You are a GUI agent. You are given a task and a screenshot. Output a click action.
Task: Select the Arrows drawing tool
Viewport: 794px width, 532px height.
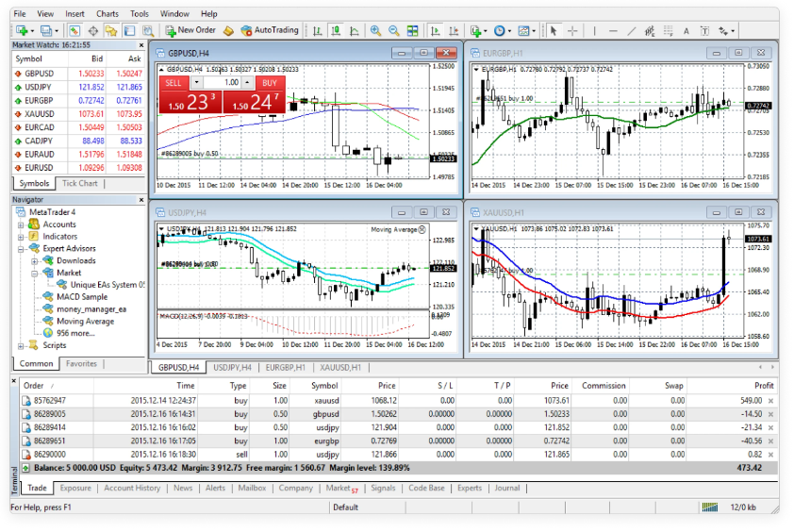click(x=723, y=31)
